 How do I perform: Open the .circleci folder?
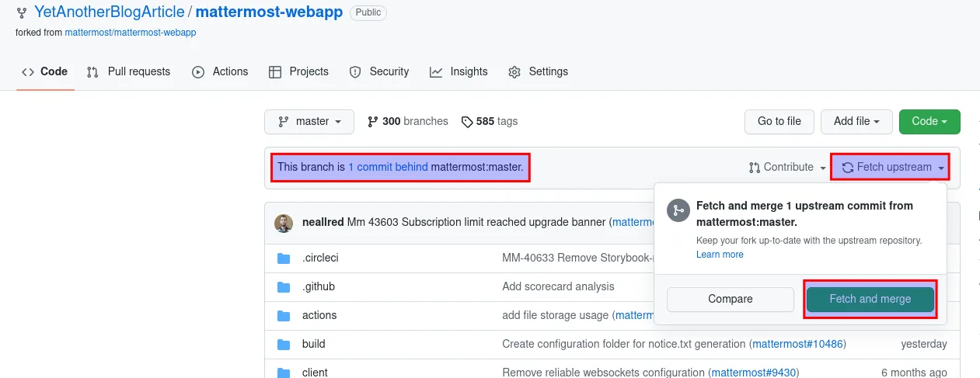pos(320,258)
